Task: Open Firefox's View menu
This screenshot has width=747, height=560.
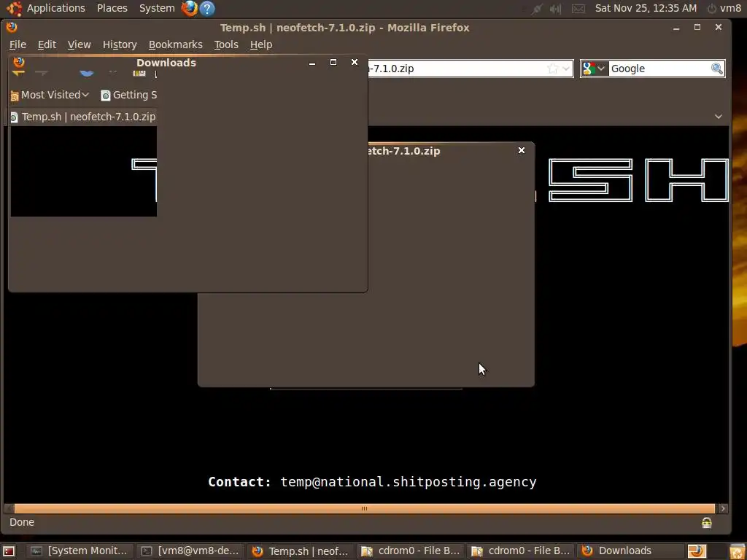Action: pyautogui.click(x=79, y=44)
